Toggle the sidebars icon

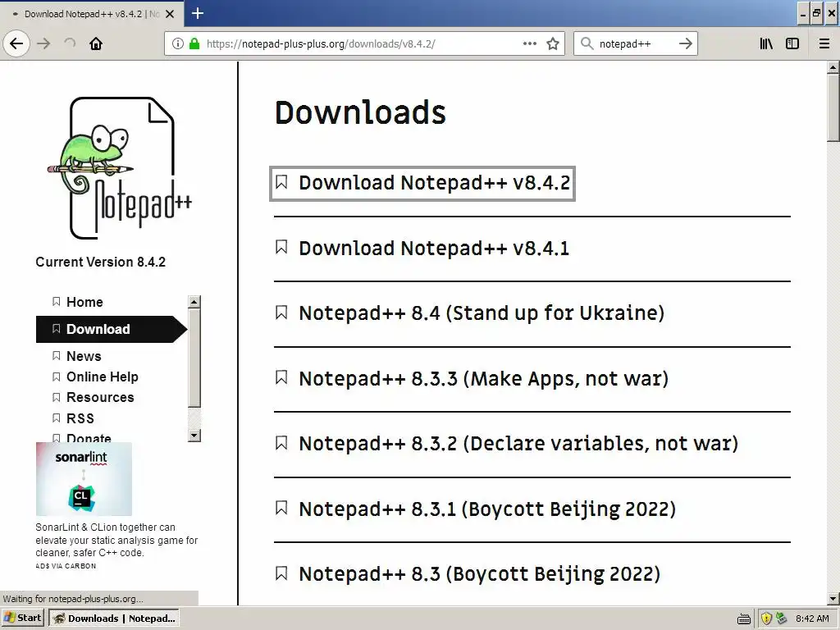[792, 43]
